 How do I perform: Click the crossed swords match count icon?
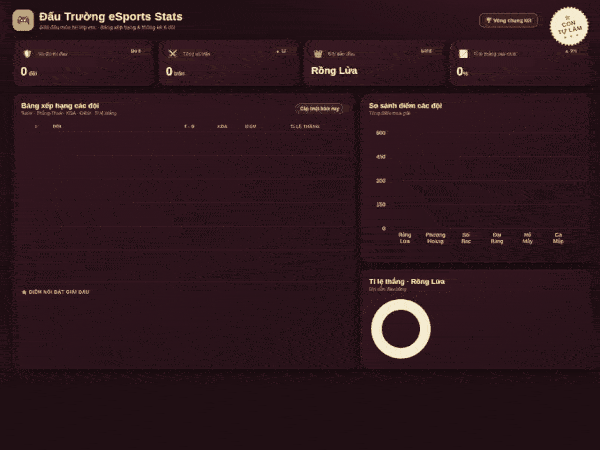point(173,54)
